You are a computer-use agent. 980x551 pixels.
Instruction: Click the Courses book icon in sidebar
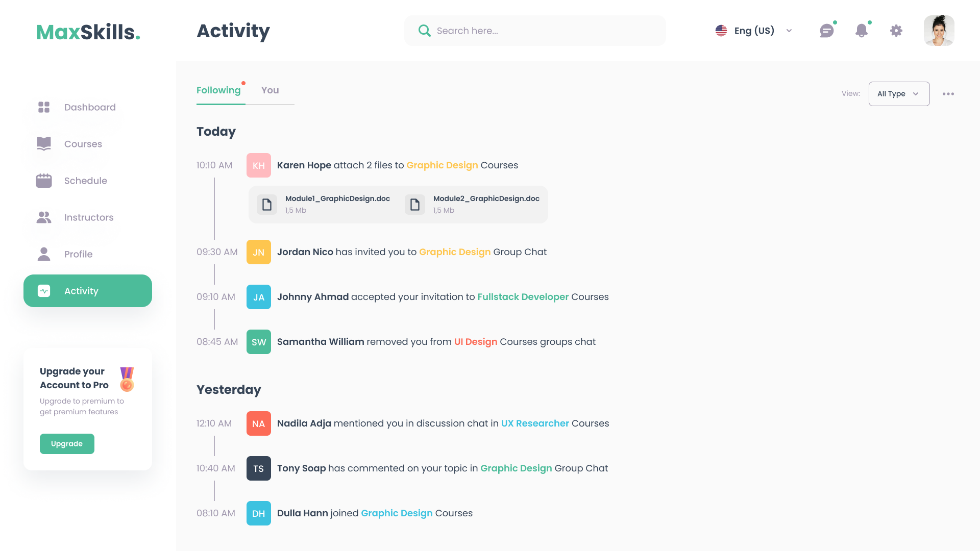click(x=44, y=144)
